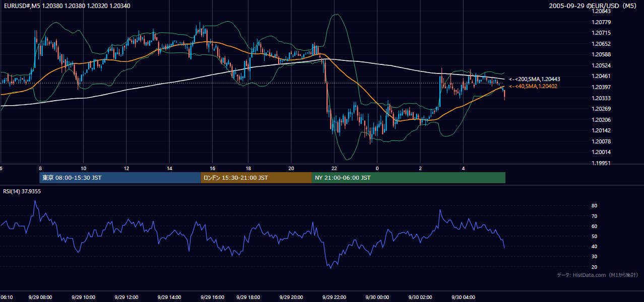The height and width of the screenshot is (302, 644).
Task: Click price axis value 1.20779
Action: (x=602, y=22)
